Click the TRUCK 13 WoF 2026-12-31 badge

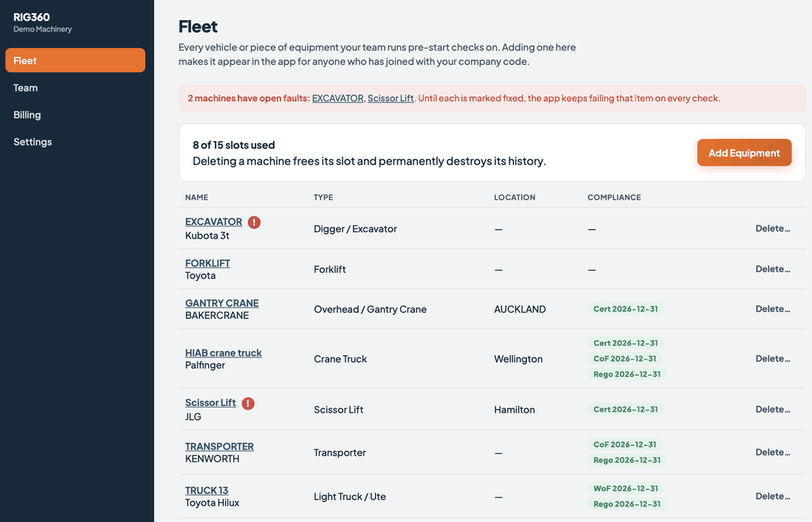click(x=625, y=489)
